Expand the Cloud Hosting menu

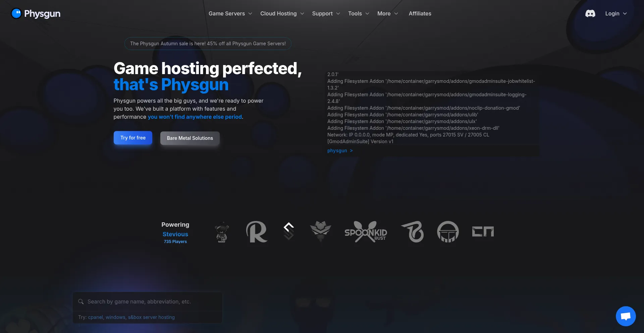[282, 13]
